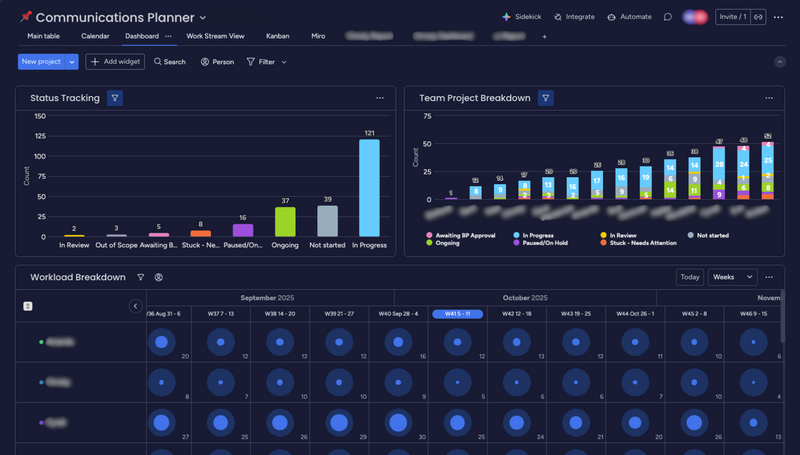Click the Add widget button
The image size is (800, 455).
pyautogui.click(x=115, y=62)
